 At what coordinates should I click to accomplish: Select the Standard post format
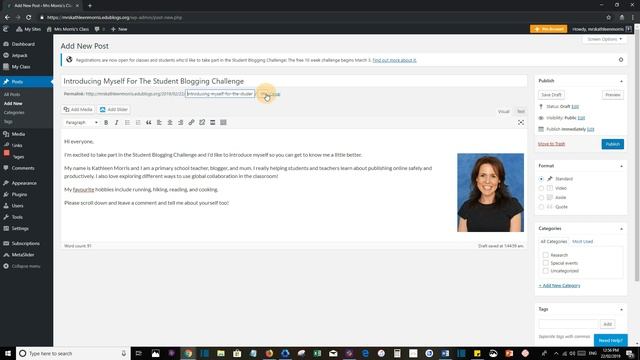click(541, 179)
